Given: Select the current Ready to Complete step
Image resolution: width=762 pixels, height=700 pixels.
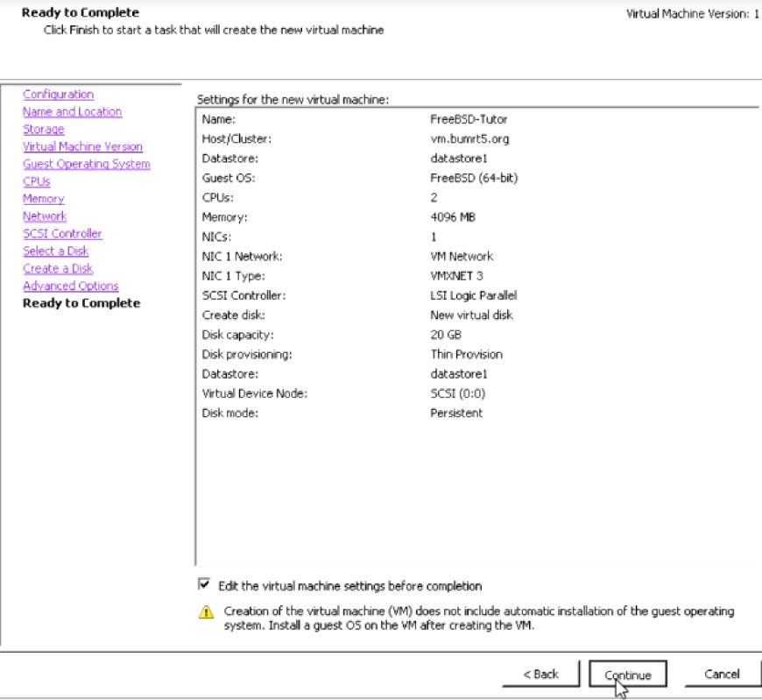Looking at the screenshot, I should click(x=81, y=303).
